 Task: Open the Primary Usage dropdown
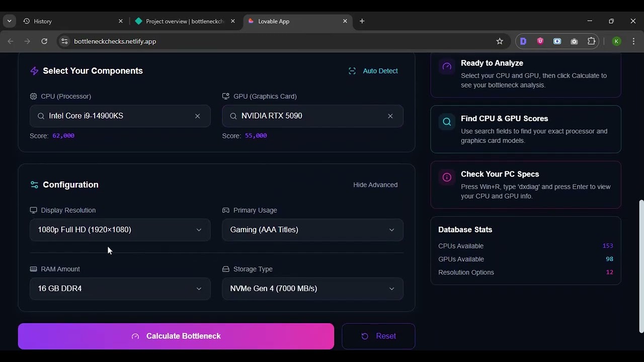312,230
